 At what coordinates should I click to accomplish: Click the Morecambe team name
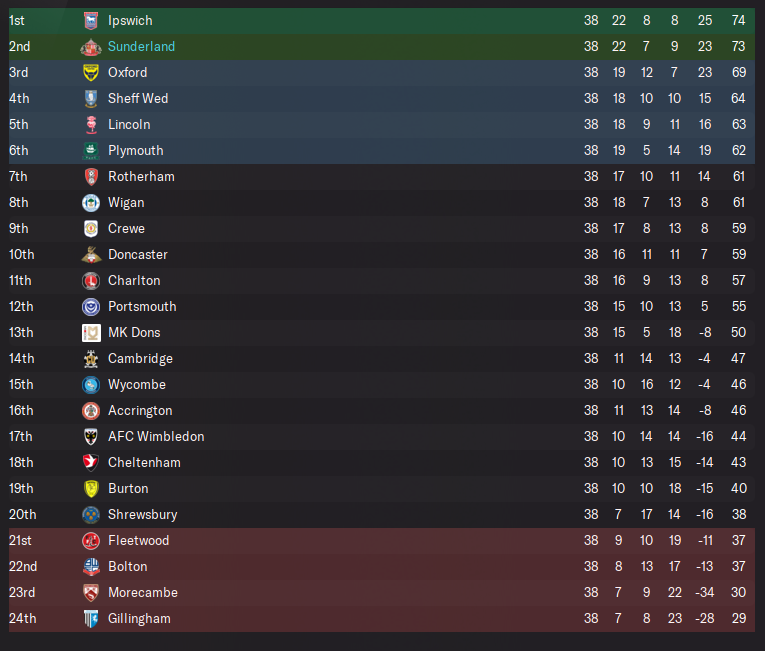click(x=142, y=592)
